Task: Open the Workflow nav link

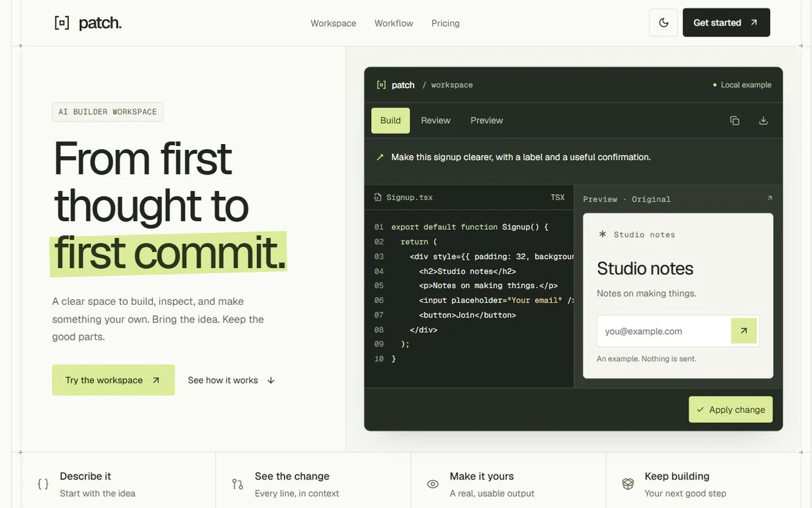Action: (394, 23)
